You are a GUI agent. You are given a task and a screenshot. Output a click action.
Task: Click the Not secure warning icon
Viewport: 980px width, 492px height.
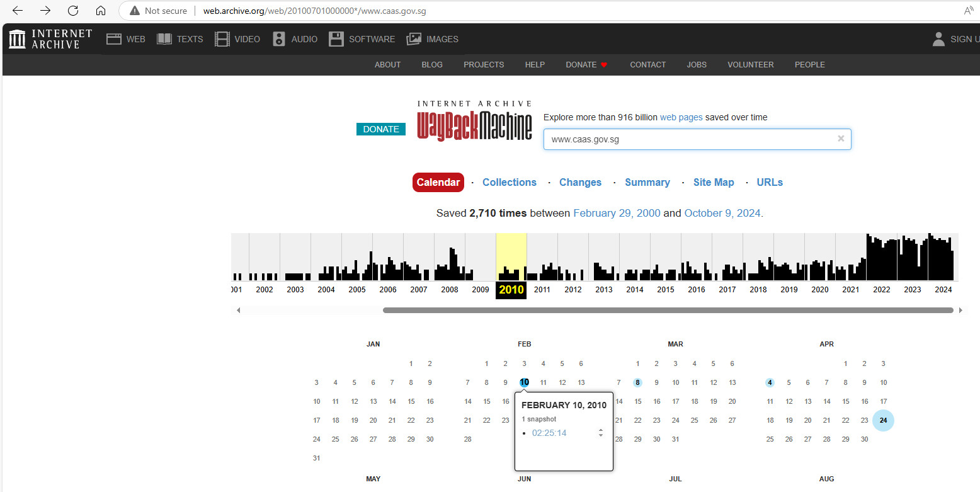coord(135,11)
